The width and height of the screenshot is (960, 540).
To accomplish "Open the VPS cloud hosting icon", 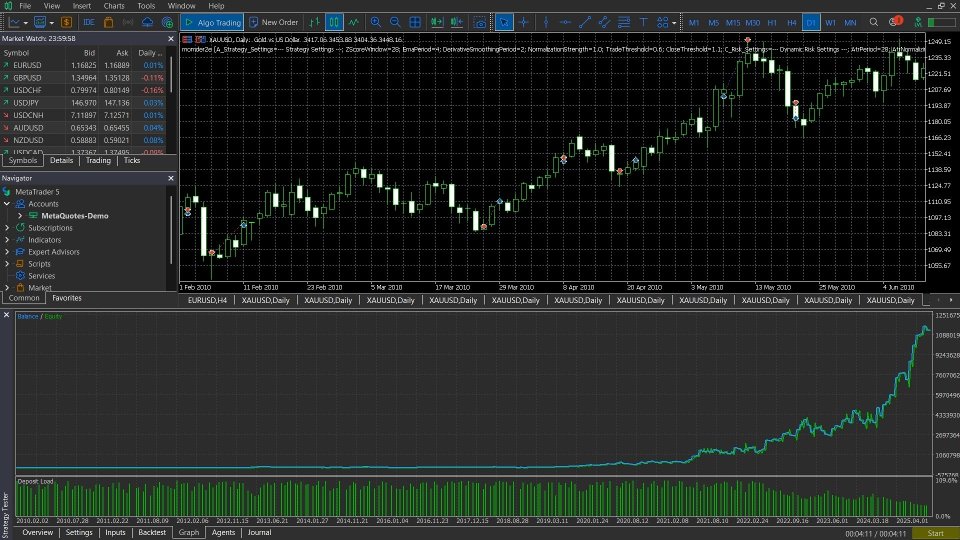I will tap(148, 23).
